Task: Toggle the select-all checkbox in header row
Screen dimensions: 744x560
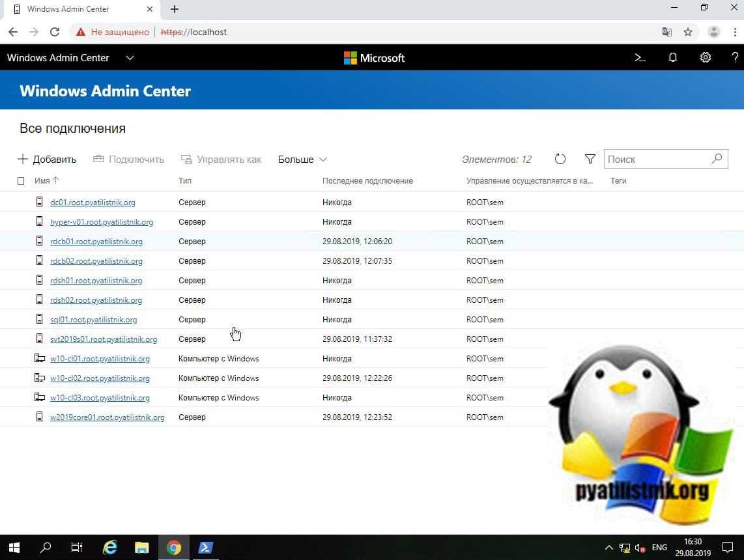Action: 21,181
